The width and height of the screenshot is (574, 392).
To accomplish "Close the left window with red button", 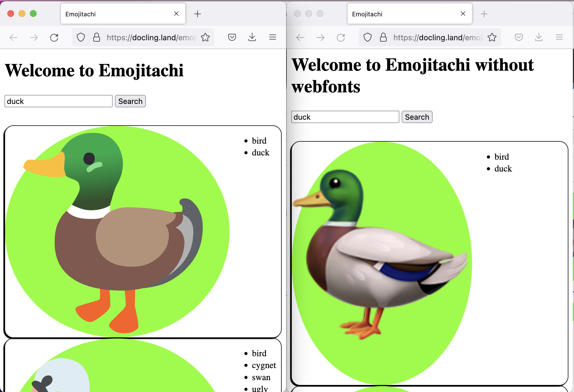I will coord(11,14).
